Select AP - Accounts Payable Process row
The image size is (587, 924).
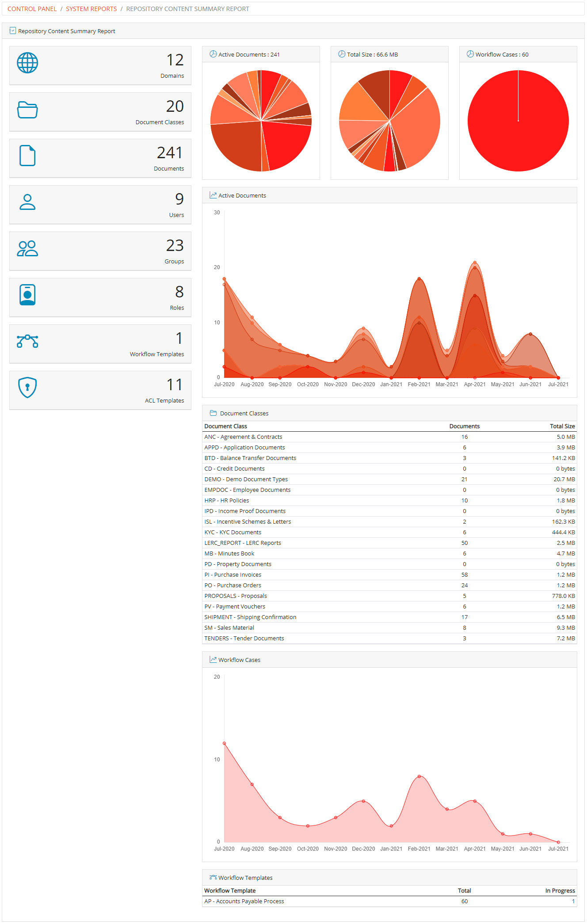pyautogui.click(x=389, y=901)
